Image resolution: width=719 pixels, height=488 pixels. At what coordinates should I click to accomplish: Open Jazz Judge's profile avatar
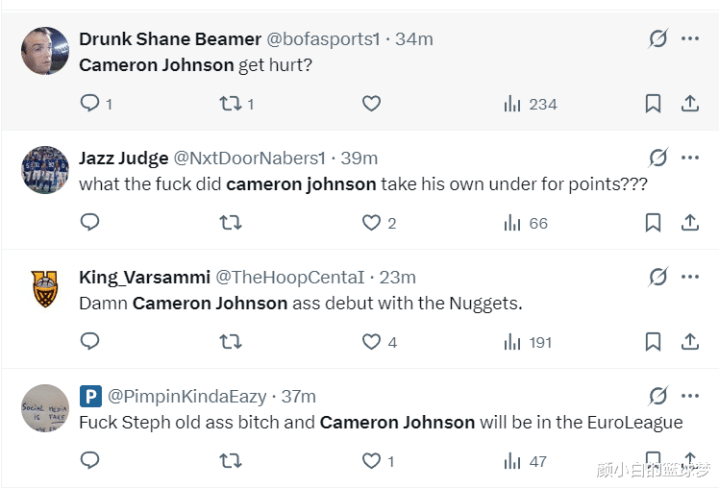(x=45, y=170)
